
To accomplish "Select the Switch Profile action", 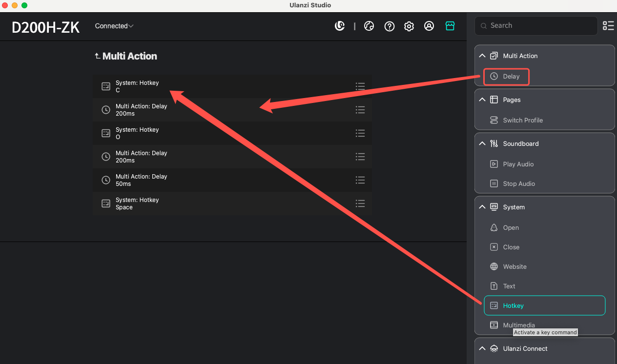I will pos(522,121).
